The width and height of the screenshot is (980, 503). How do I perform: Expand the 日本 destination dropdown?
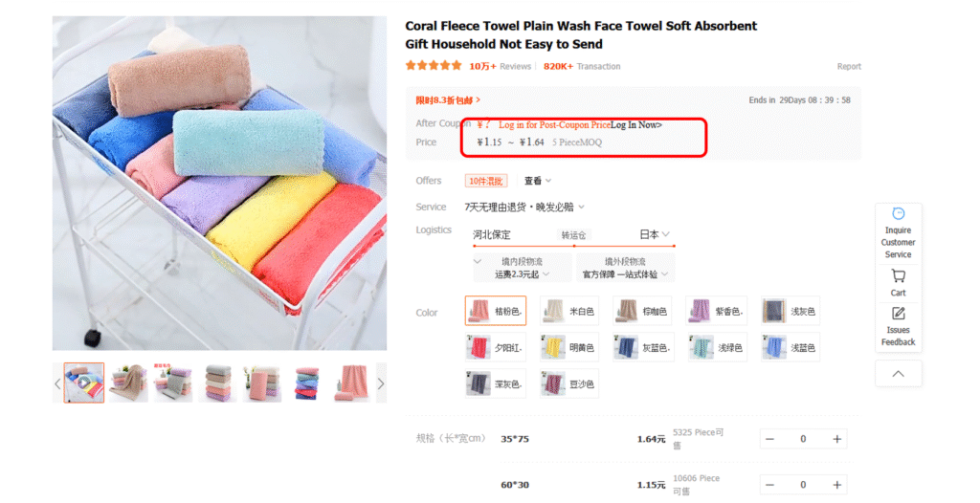pyautogui.click(x=655, y=234)
